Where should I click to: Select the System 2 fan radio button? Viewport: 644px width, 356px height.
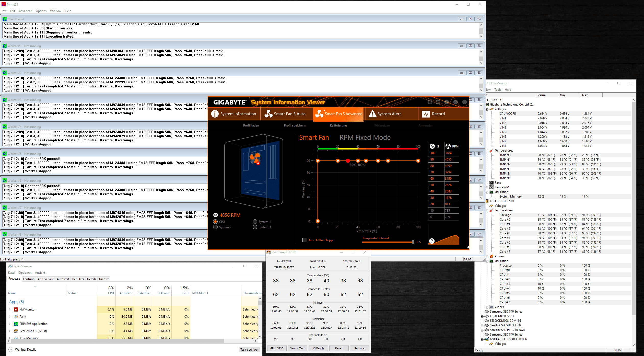click(x=215, y=227)
